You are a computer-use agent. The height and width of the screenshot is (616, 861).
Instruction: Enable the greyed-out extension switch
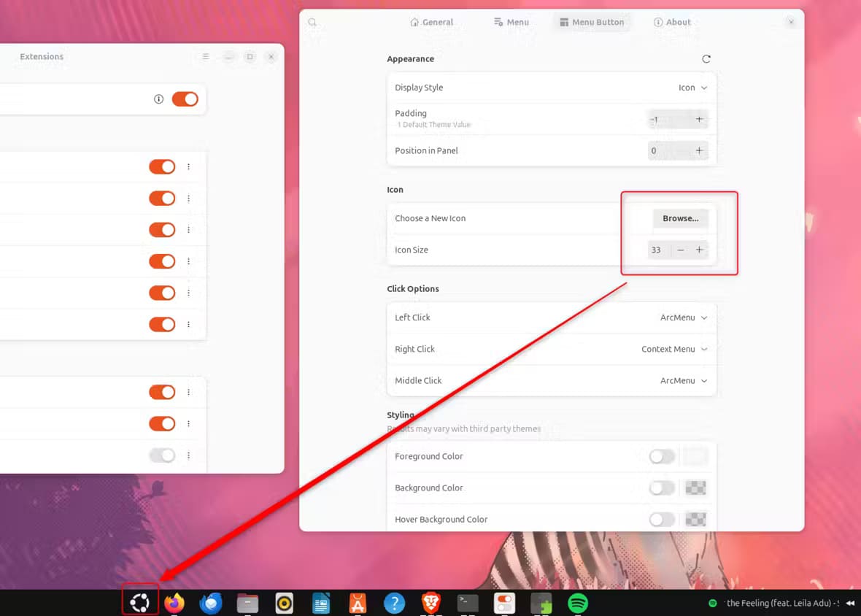(162, 455)
